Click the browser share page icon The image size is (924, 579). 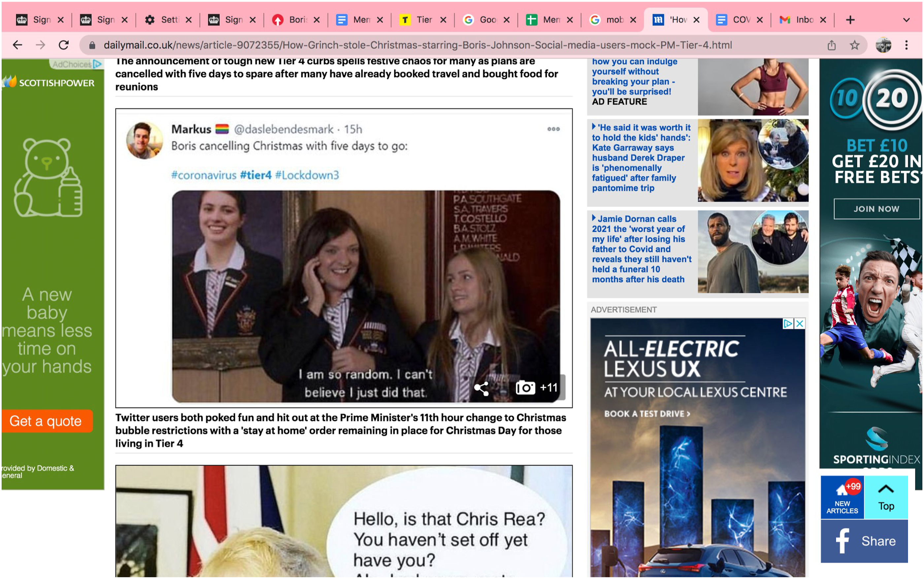pos(831,45)
